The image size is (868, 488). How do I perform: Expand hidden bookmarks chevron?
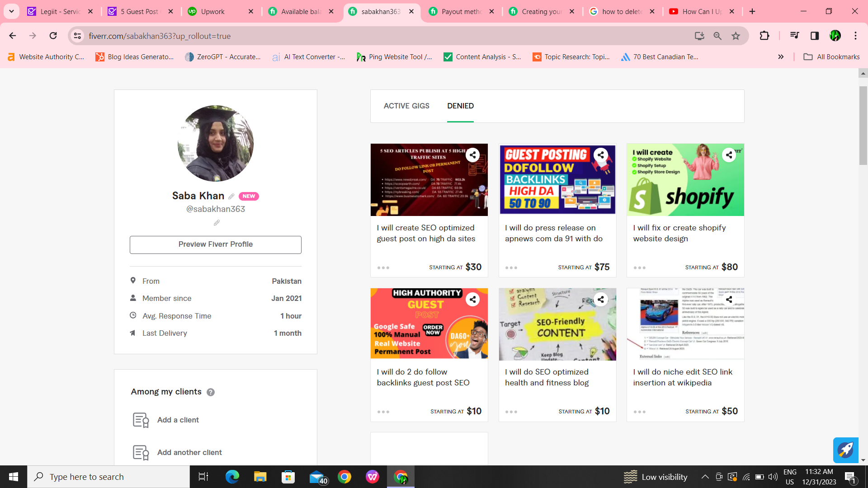(781, 57)
